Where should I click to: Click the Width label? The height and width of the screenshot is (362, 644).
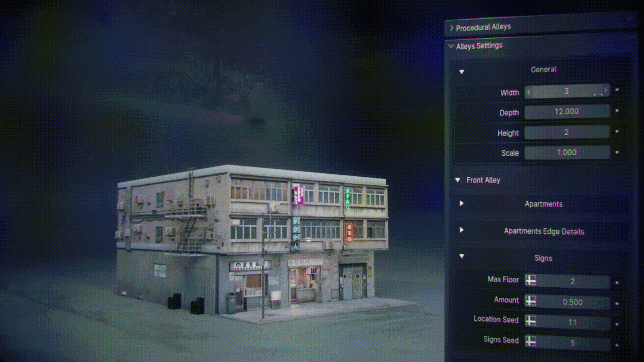point(510,93)
